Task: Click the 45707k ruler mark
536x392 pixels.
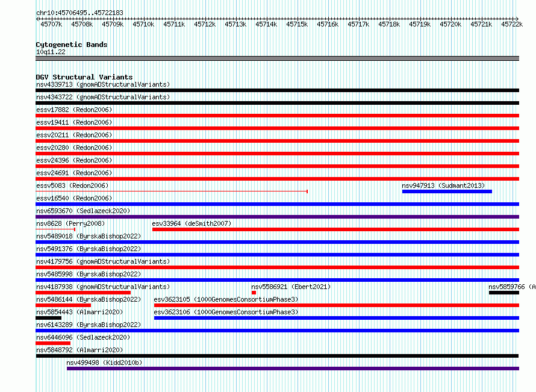Action: click(x=51, y=24)
